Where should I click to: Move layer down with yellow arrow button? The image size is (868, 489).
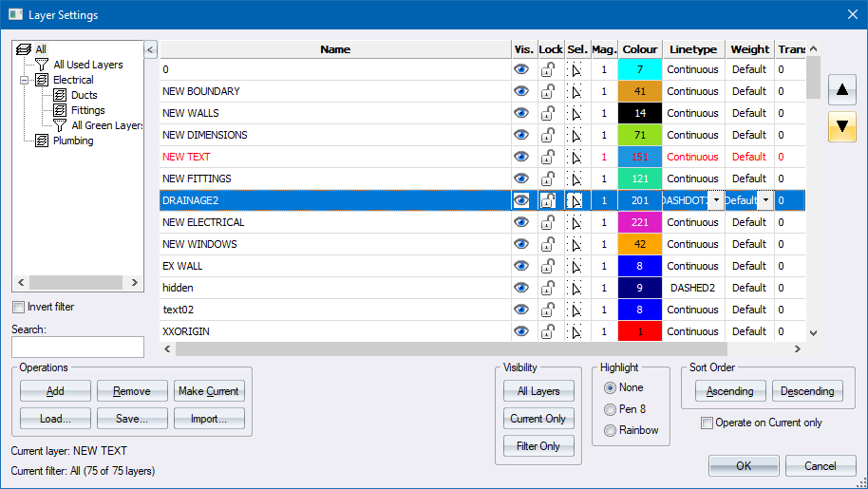841,126
